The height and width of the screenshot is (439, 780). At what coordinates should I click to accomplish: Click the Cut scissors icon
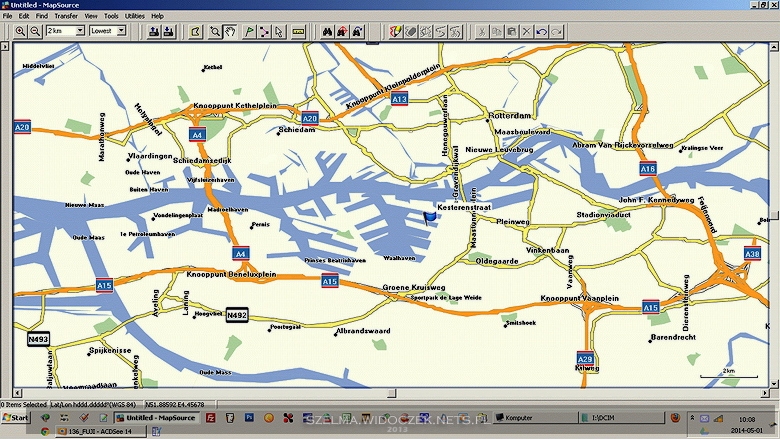point(481,31)
